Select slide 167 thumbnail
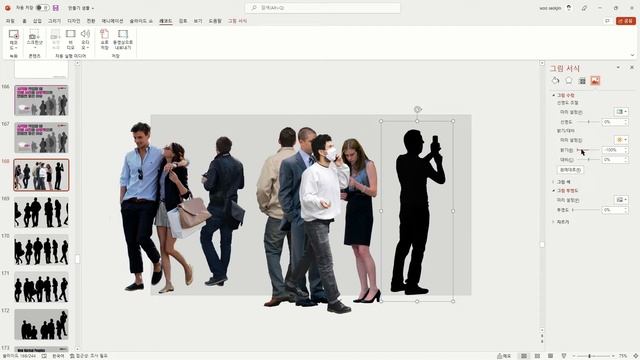Viewport: 640px width, 360px height. coord(41,138)
